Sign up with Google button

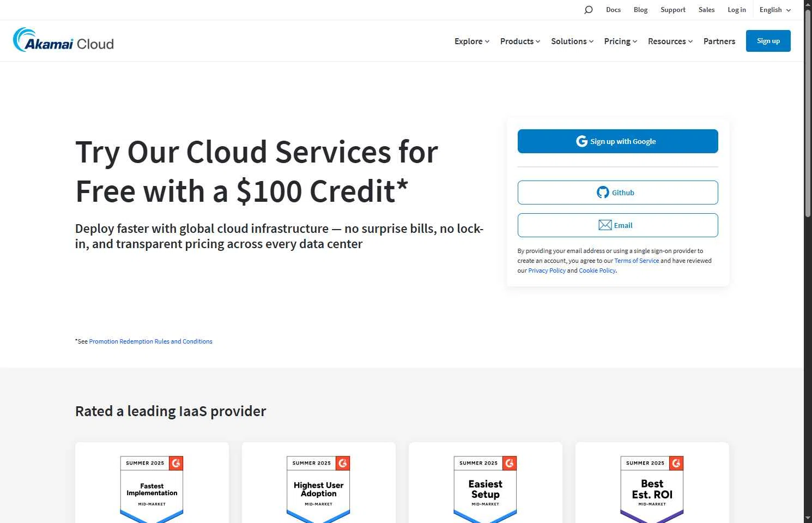(617, 141)
